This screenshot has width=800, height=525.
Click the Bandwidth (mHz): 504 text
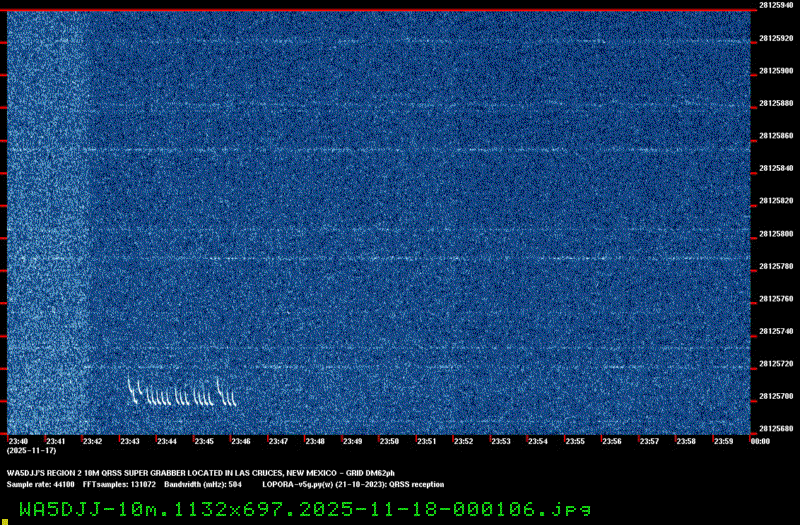[x=203, y=485]
